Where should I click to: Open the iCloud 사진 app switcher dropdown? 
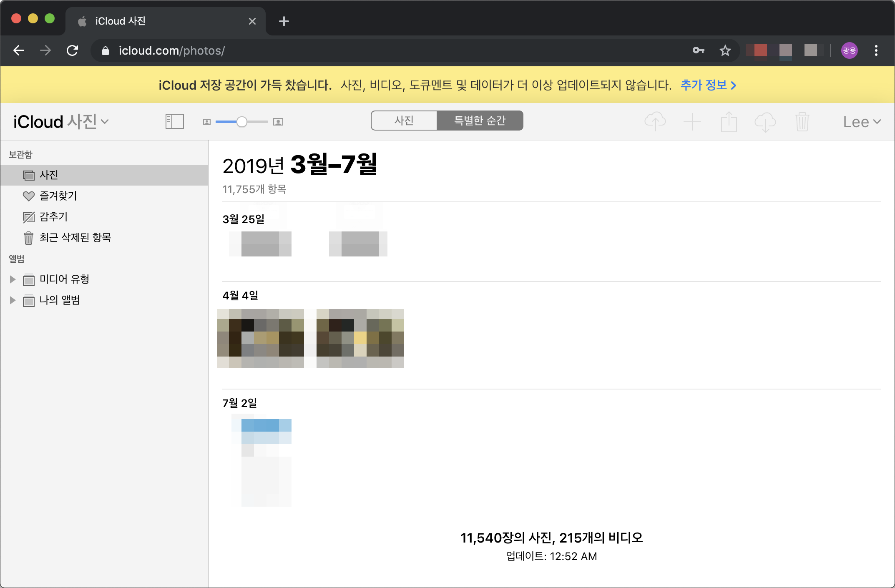pyautogui.click(x=61, y=122)
